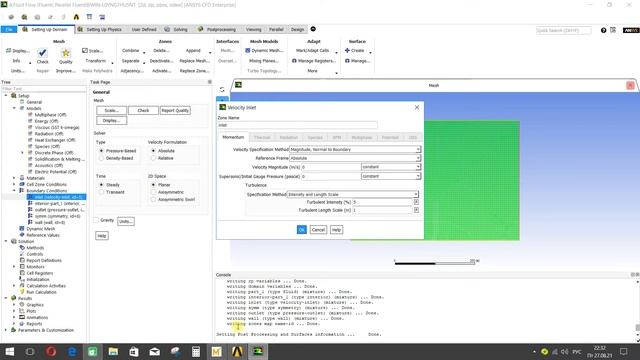Click the Surface Manage icon
Image resolution: width=640 pixels, height=360 pixels.
[x=347, y=61]
